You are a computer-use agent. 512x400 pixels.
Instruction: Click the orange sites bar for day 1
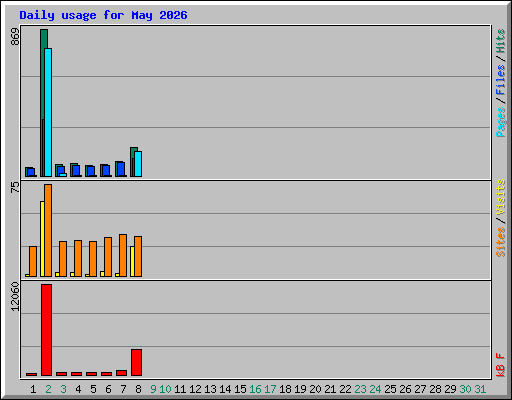pyautogui.click(x=33, y=262)
